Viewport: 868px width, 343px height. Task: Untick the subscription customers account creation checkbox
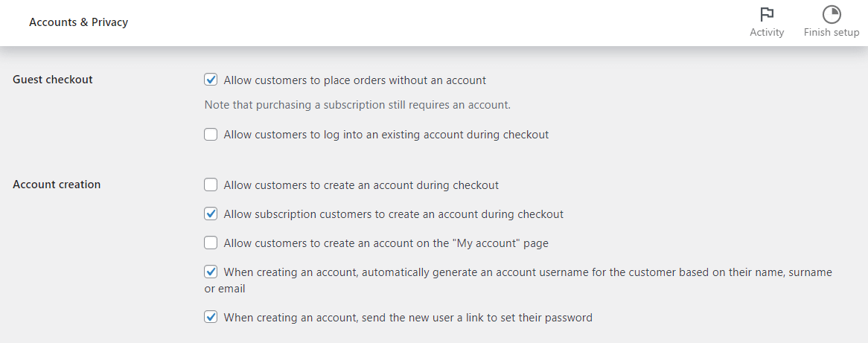(x=211, y=214)
